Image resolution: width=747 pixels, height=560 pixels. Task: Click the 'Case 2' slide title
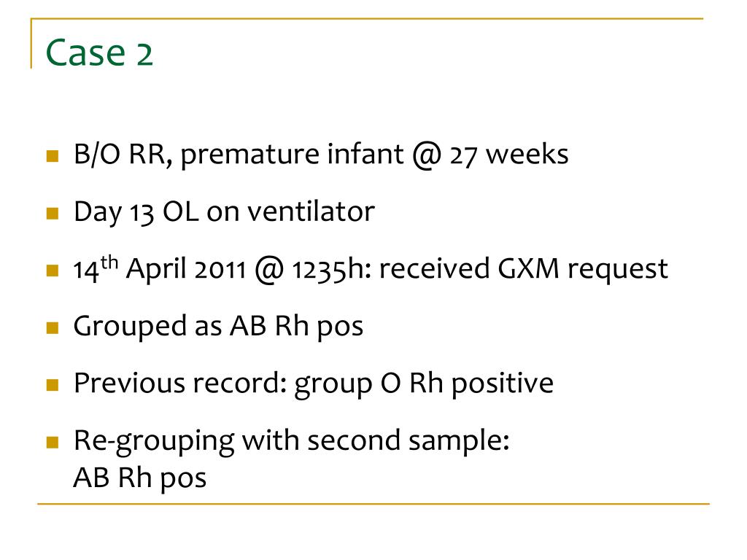pyautogui.click(x=99, y=52)
